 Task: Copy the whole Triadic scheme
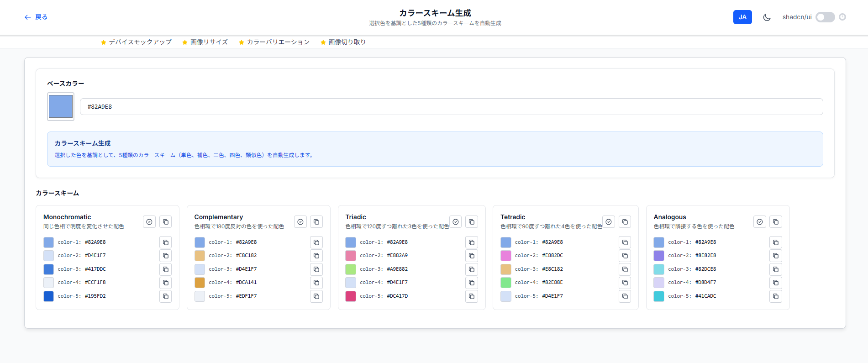(472, 222)
